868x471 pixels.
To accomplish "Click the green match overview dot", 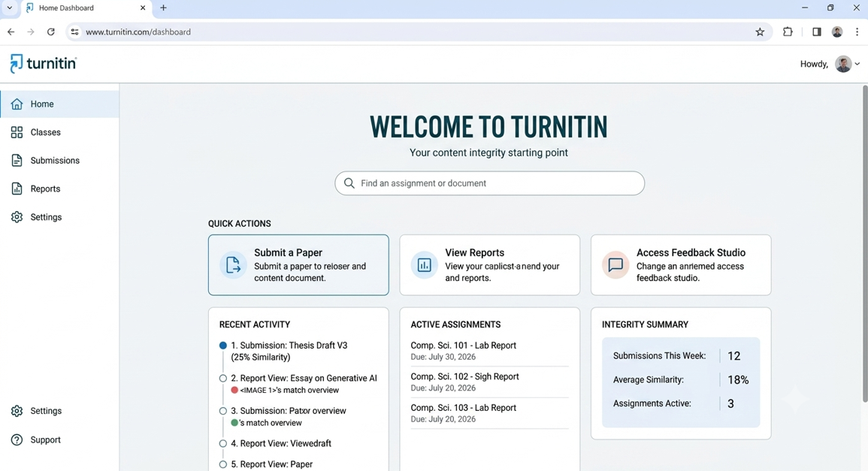I will (234, 423).
